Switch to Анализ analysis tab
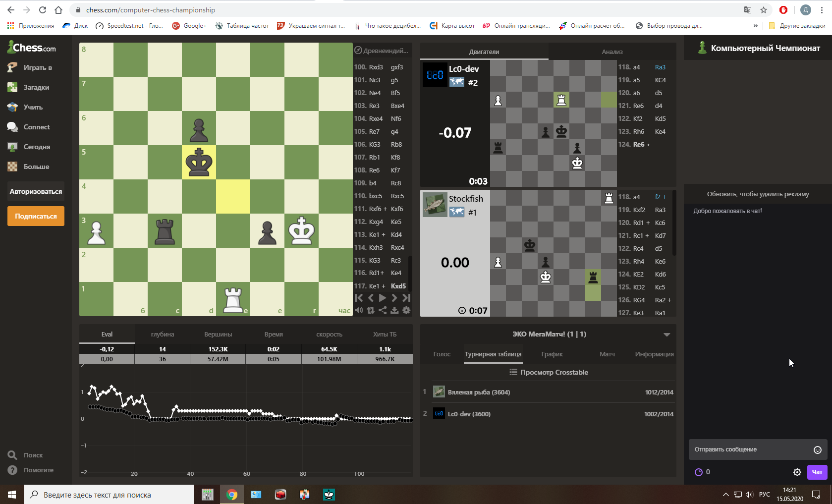Screen dimensions: 832x504 click(x=612, y=52)
